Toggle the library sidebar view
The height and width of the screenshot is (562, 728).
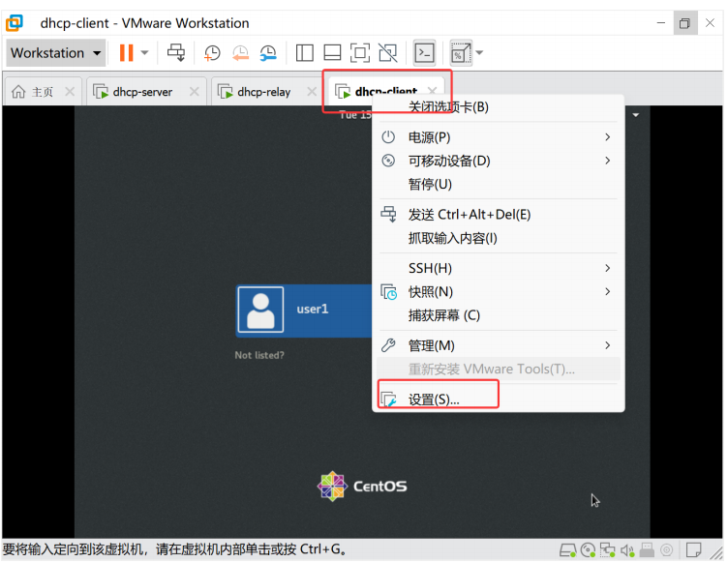(305, 53)
